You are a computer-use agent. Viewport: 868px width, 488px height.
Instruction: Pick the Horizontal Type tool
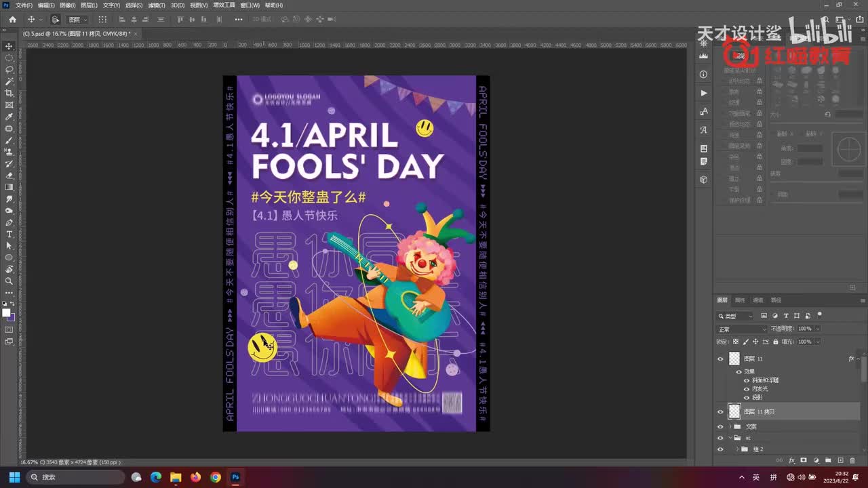point(9,234)
